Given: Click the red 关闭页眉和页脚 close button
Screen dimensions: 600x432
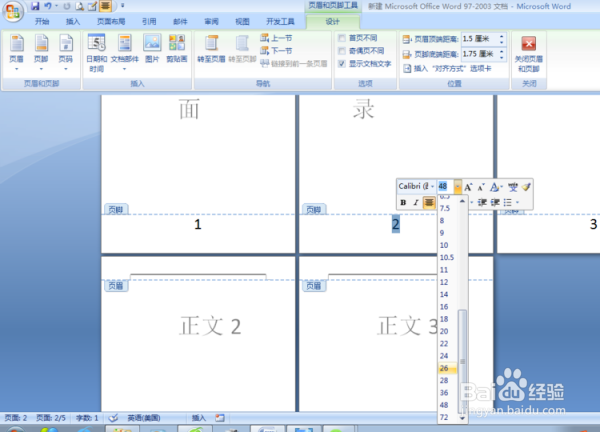Looking at the screenshot, I should [528, 54].
